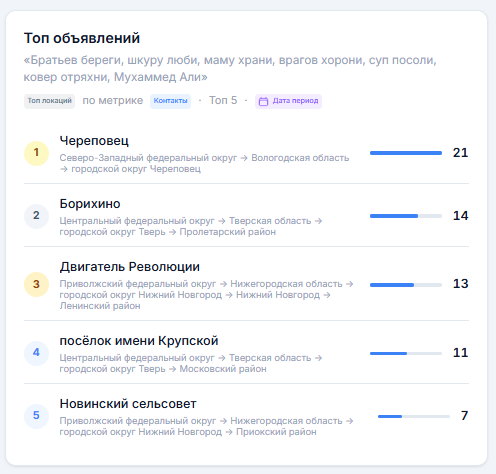Viewport: 496px width, 474px height.
Task: Click the rank 1 yellow badge
Action: 36,153
